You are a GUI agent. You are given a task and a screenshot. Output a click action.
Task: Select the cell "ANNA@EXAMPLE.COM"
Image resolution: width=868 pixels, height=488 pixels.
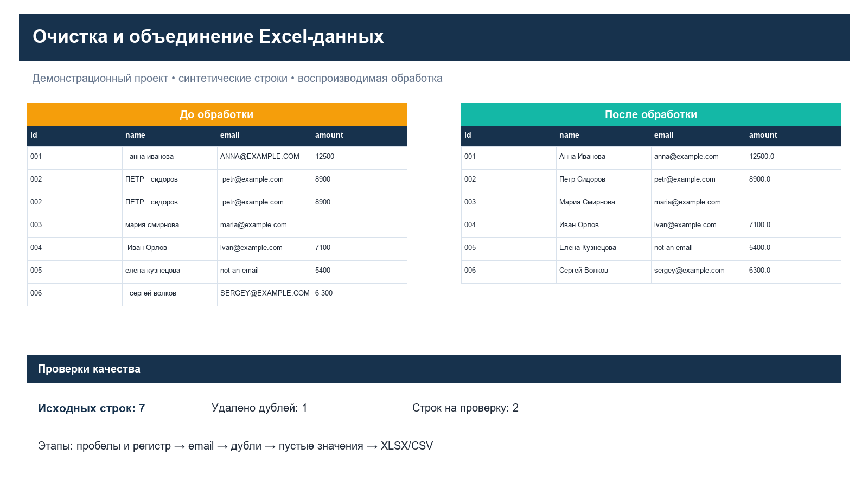click(x=265, y=158)
